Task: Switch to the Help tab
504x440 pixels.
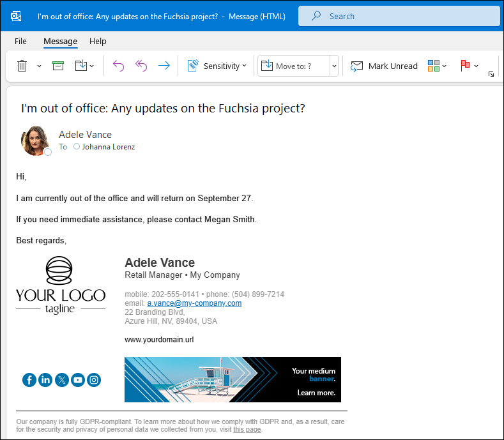Action: [x=98, y=41]
